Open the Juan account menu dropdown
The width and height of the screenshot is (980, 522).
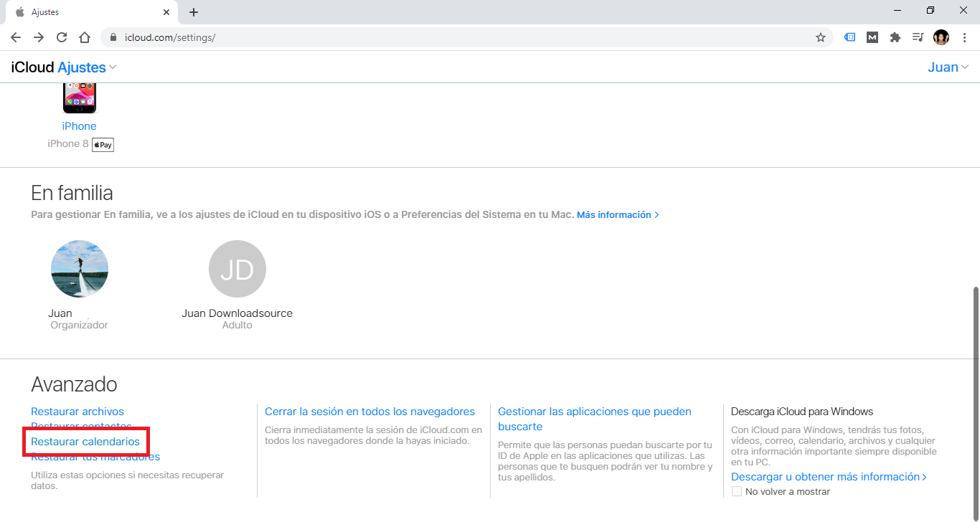[x=948, y=67]
